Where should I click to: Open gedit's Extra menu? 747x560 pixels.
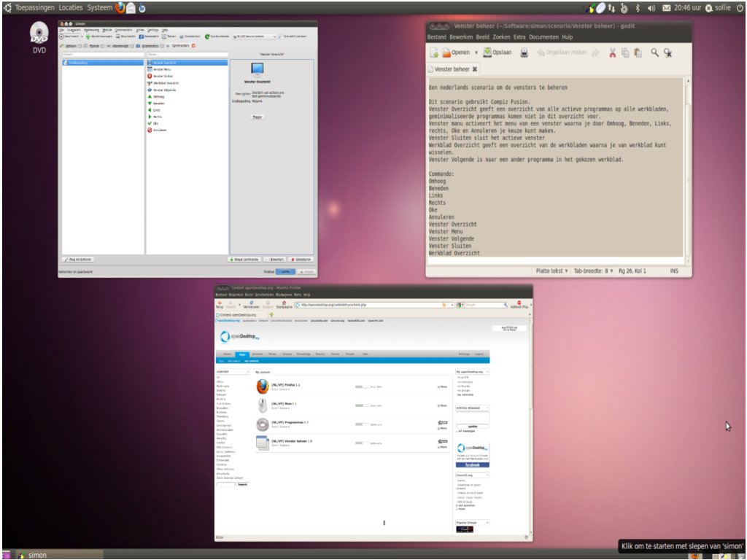[x=519, y=36]
